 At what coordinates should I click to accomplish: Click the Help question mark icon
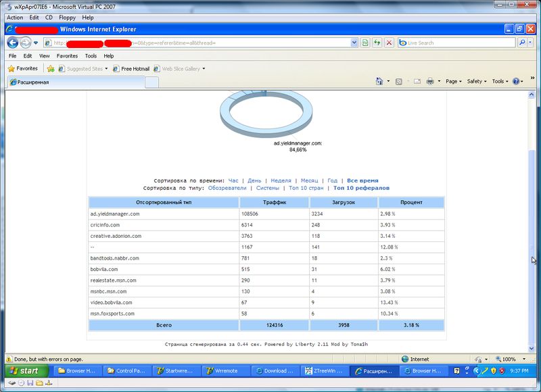click(516, 81)
